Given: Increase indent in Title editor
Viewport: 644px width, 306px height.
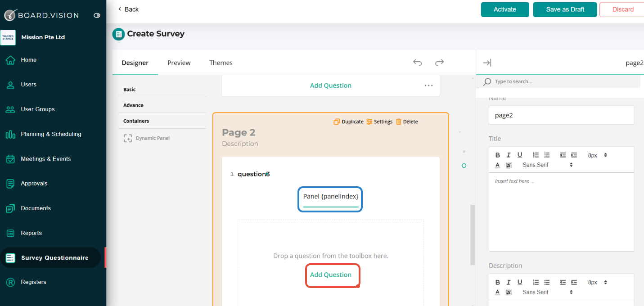Looking at the screenshot, I should coord(574,155).
